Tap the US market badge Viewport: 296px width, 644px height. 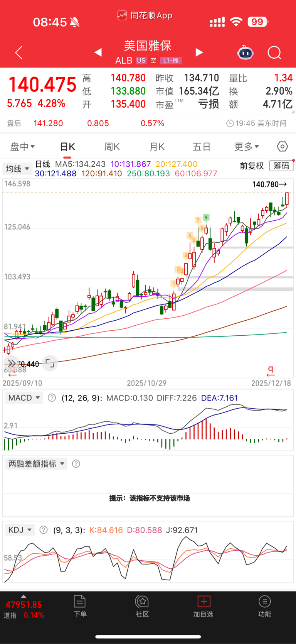141,61
